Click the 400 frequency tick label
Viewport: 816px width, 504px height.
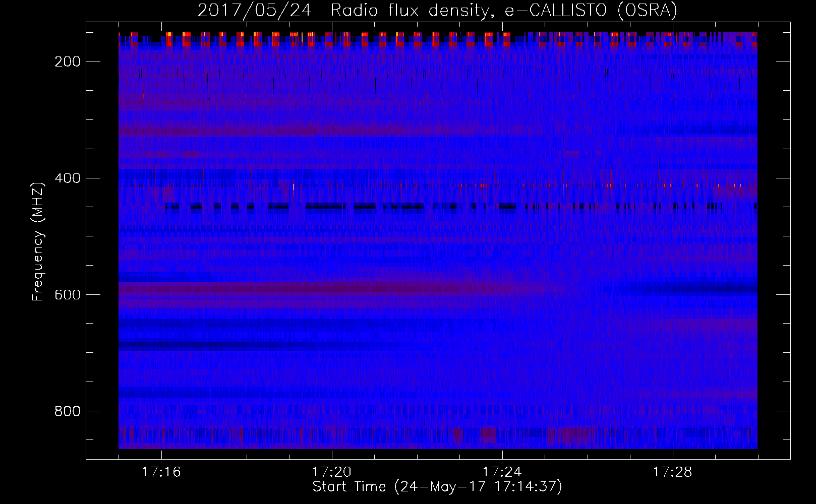pos(68,178)
